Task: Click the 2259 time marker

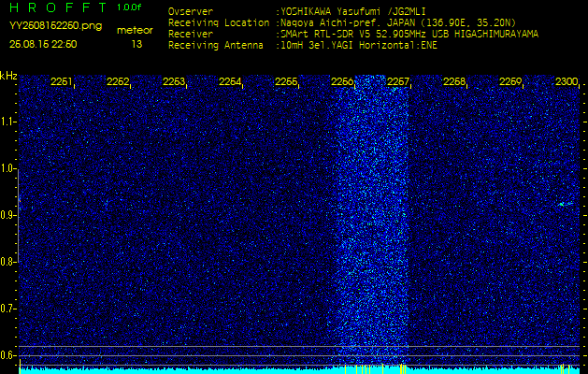Action: (x=510, y=81)
